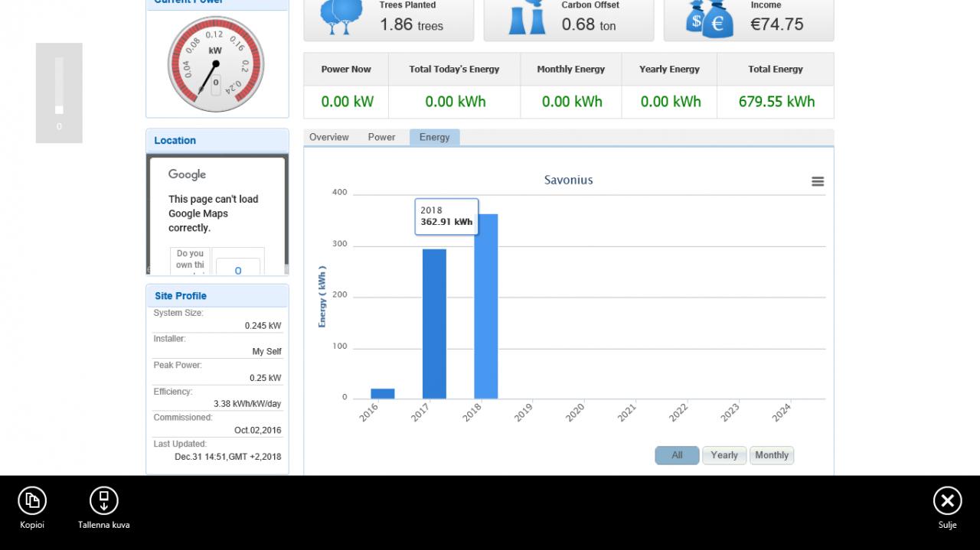Click the Savonius chart title

pos(569,181)
